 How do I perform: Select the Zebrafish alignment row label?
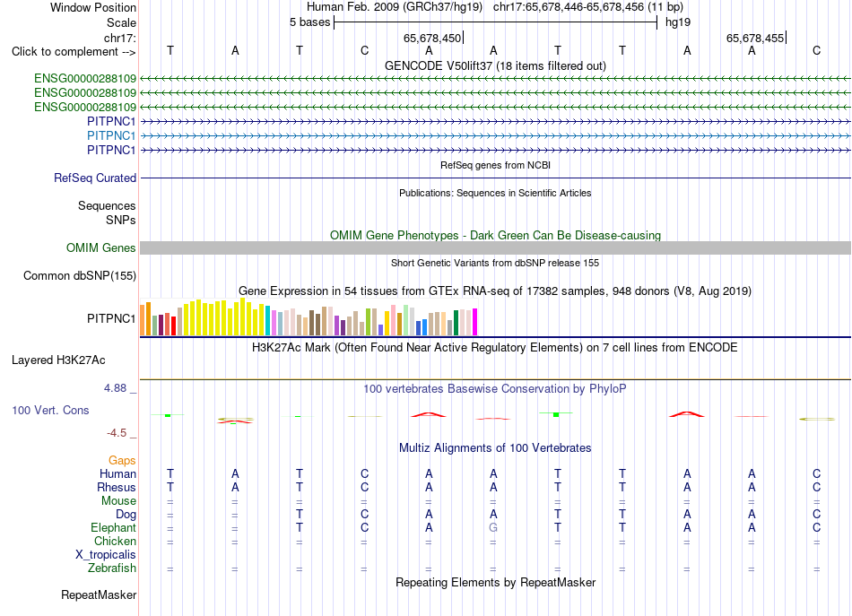[112, 568]
